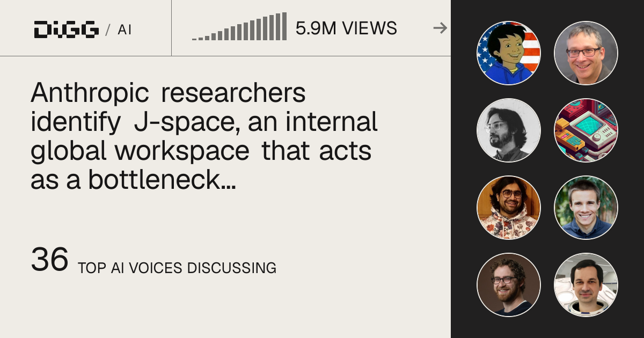Open the pixel-art retro computer avatar

[x=586, y=130]
